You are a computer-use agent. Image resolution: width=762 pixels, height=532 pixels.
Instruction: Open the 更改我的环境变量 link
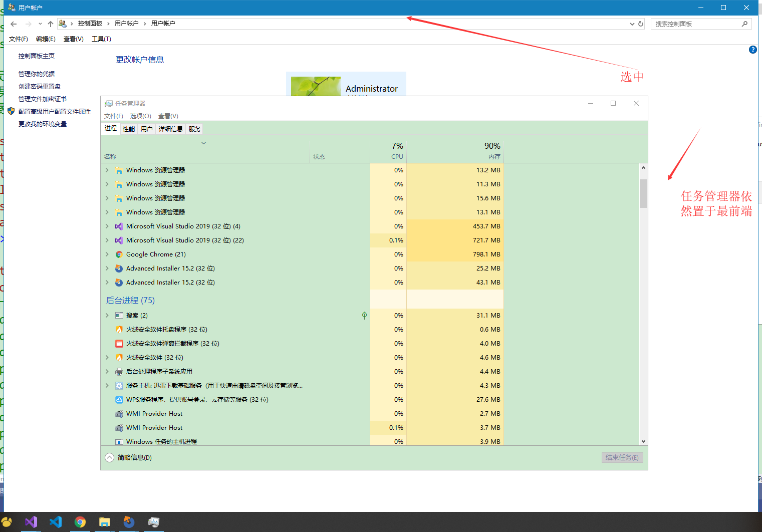pyautogui.click(x=43, y=124)
